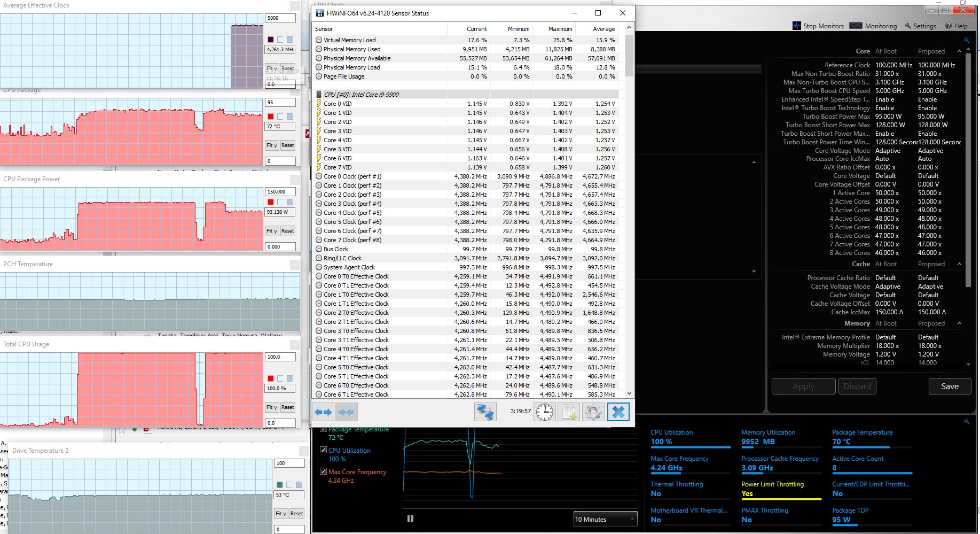Viewport: 980px width, 534px height.
Task: Click Fit y on CPU Package Power graph
Action: click(272, 231)
